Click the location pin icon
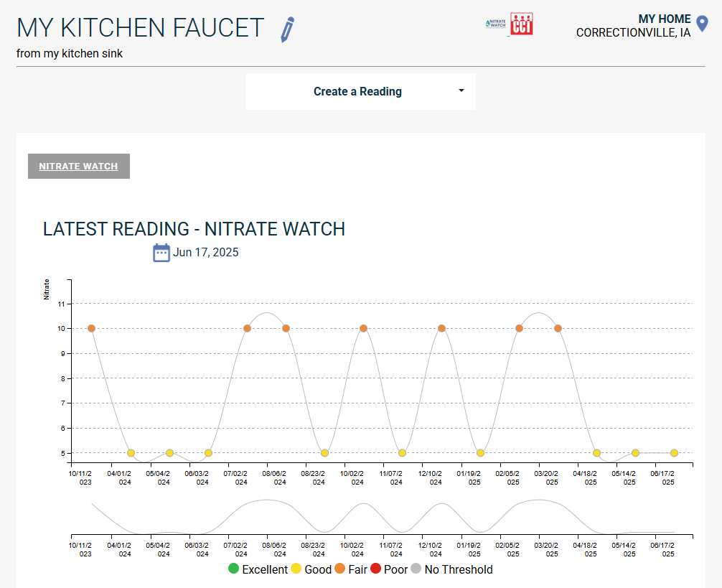The height and width of the screenshot is (588, 722). click(703, 24)
